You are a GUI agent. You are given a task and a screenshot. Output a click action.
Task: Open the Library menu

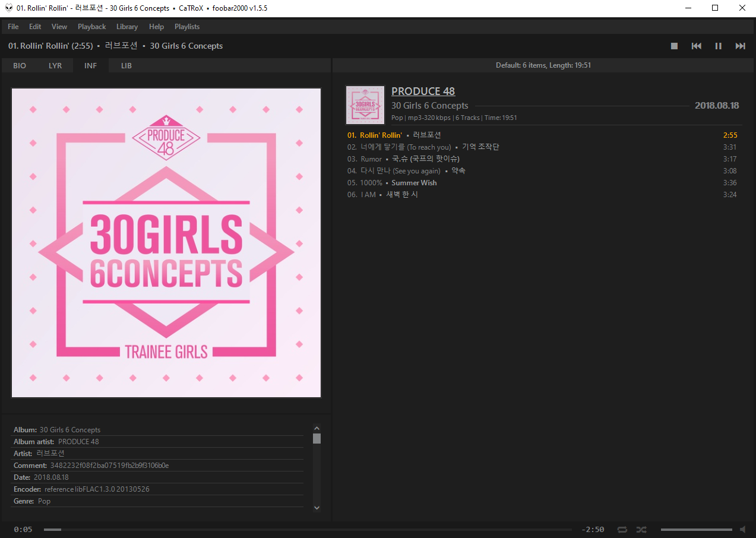126,27
